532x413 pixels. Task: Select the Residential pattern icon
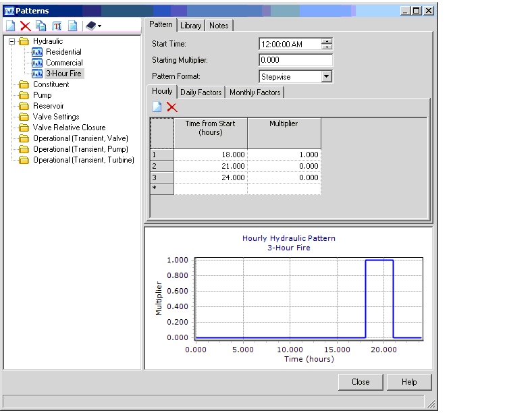37,52
